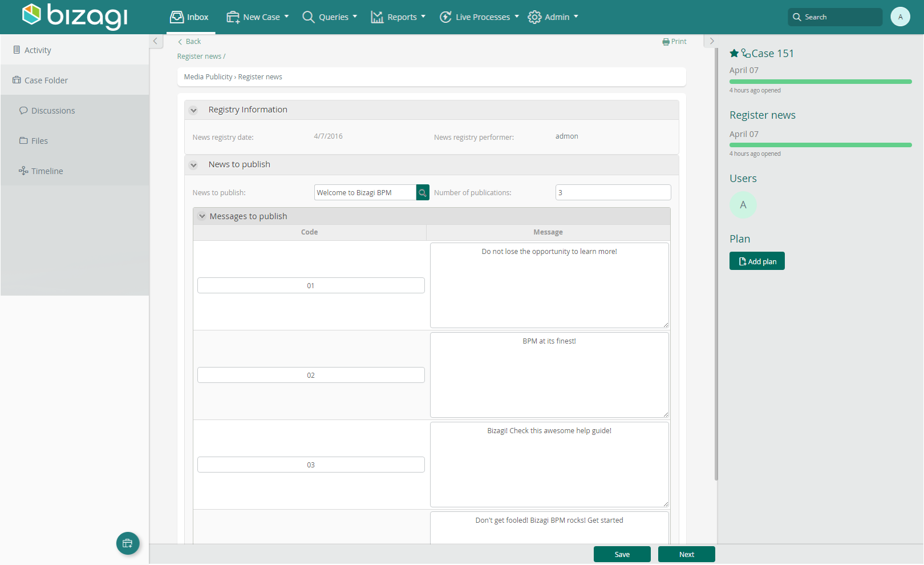Print the current form
Viewport: 924px width, 565px height.
click(674, 41)
